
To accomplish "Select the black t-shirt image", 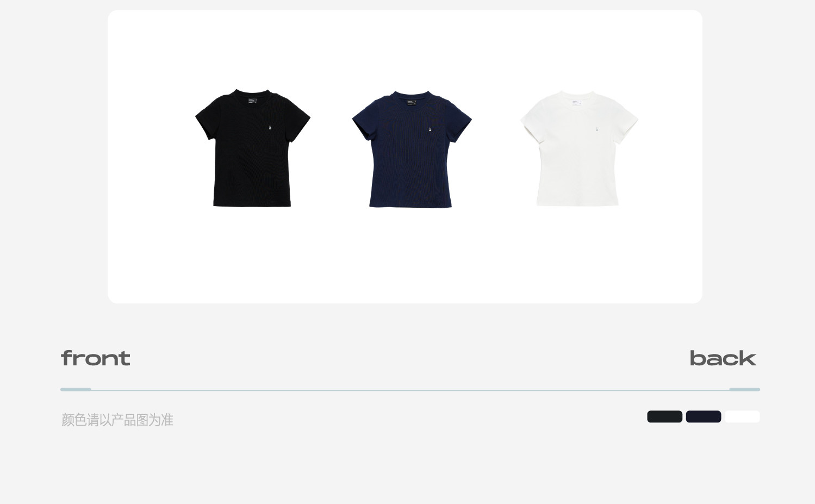I will [x=252, y=148].
